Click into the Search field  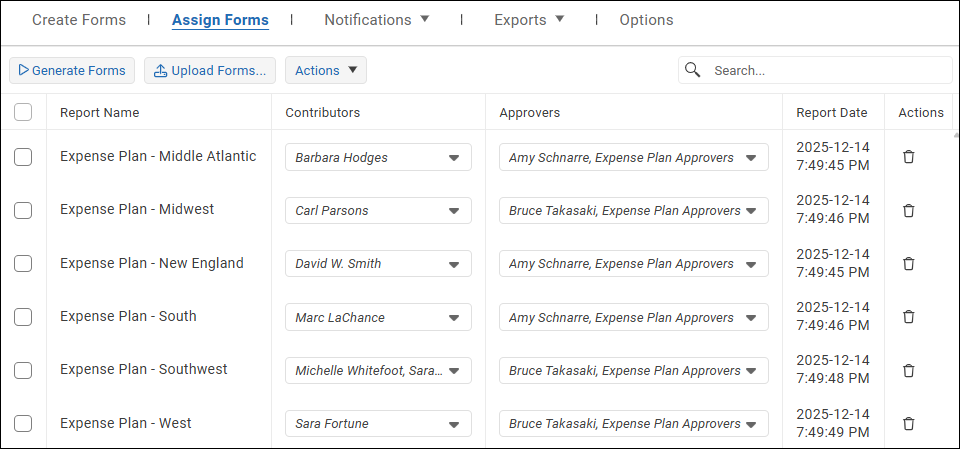click(825, 70)
